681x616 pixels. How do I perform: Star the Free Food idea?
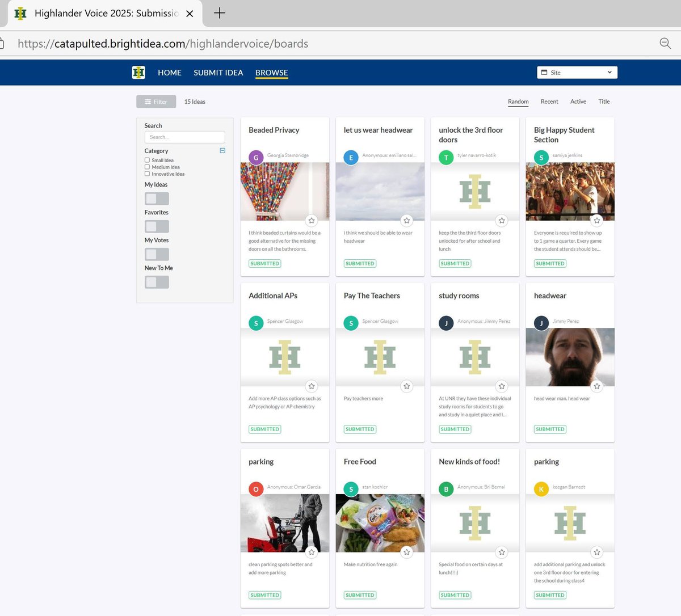point(406,552)
